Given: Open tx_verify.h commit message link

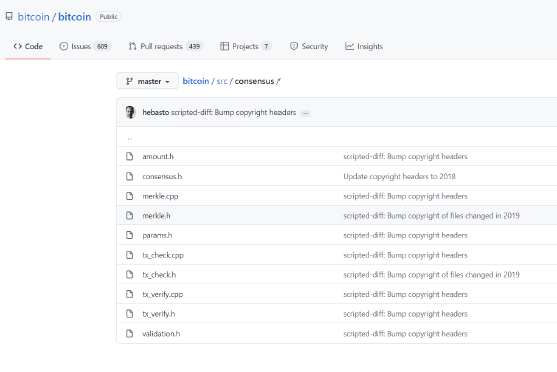Looking at the screenshot, I should click(x=405, y=314).
